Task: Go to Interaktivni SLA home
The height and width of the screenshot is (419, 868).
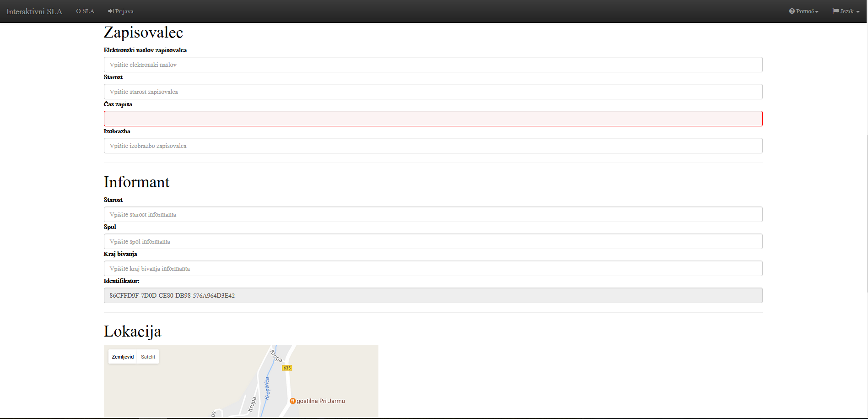Action: 34,11
